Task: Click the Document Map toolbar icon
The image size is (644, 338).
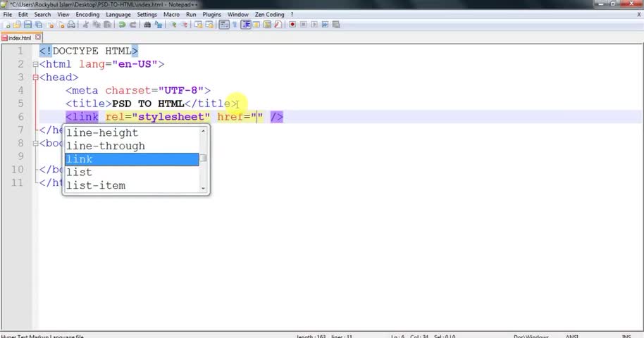Action: click(x=267, y=25)
